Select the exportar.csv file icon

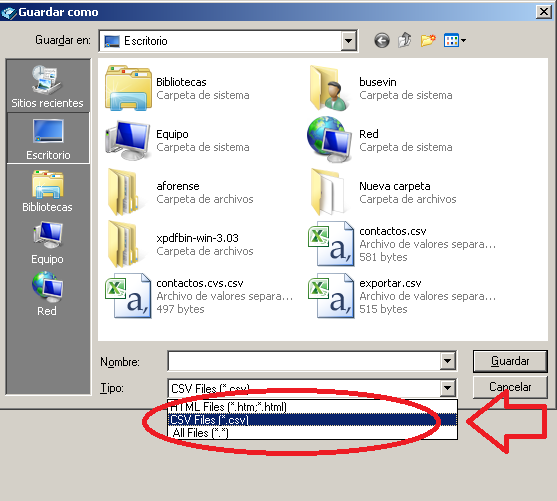tap(331, 296)
